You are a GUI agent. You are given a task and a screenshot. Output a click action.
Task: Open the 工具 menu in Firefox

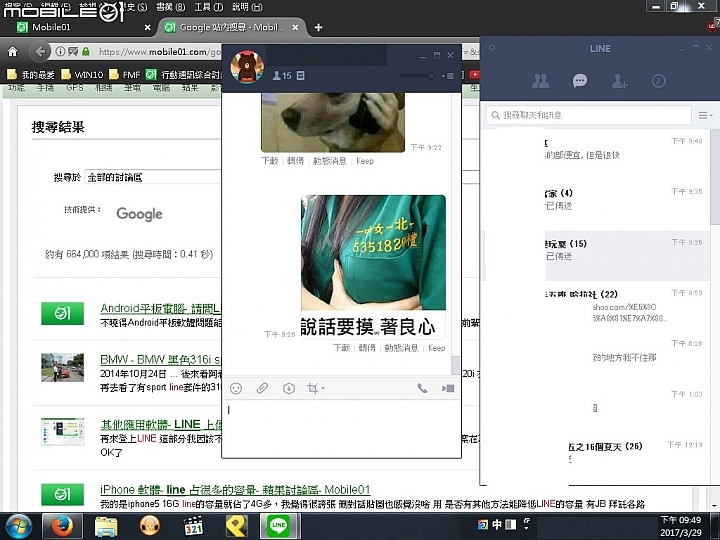click(208, 7)
